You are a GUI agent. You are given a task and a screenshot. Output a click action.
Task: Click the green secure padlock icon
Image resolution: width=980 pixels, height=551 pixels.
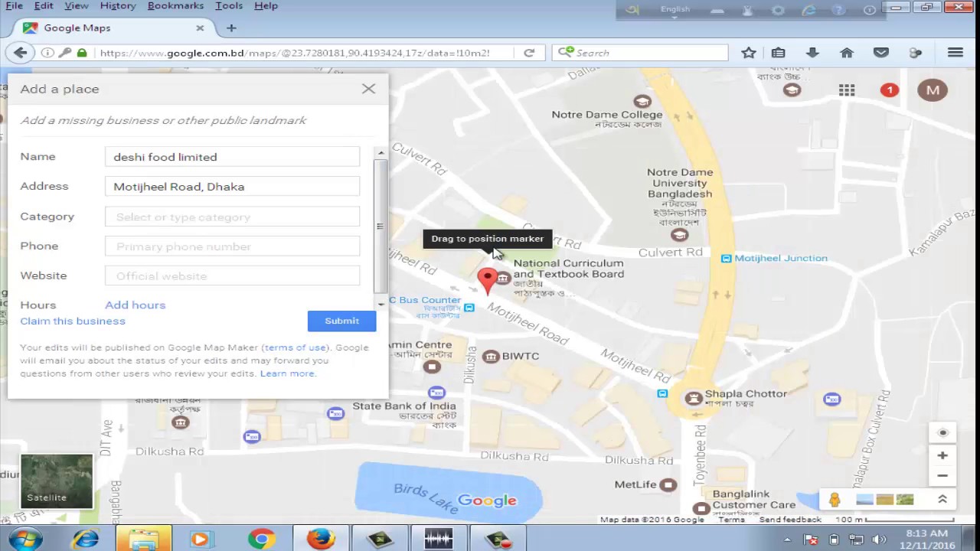(x=82, y=53)
